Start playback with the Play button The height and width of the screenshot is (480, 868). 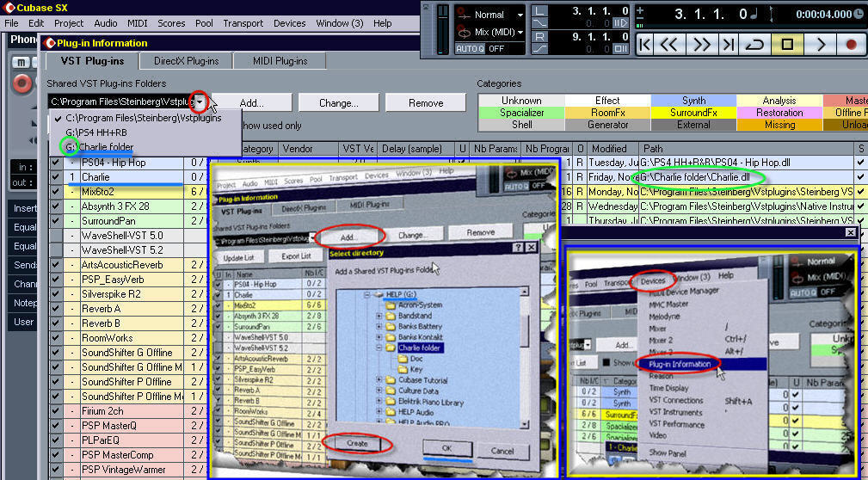click(821, 44)
